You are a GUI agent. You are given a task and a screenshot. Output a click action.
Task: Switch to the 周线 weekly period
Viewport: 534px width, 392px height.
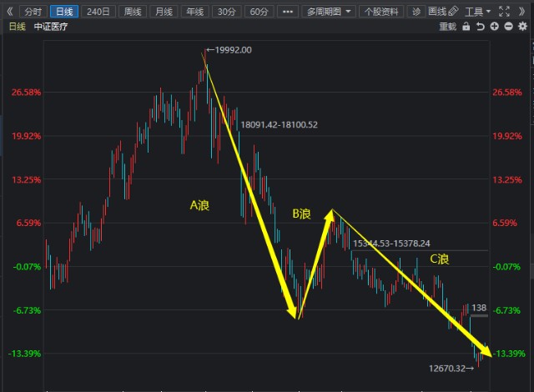132,12
